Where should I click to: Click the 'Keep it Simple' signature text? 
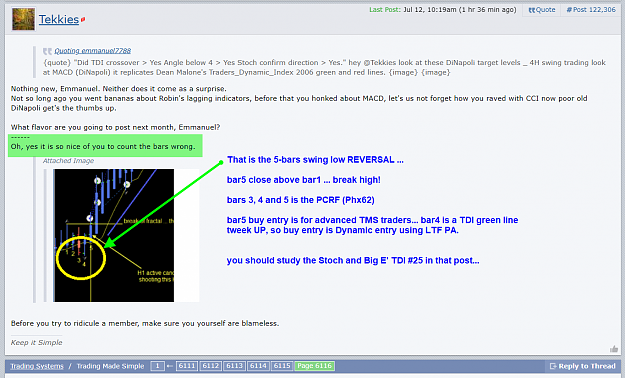click(x=37, y=343)
